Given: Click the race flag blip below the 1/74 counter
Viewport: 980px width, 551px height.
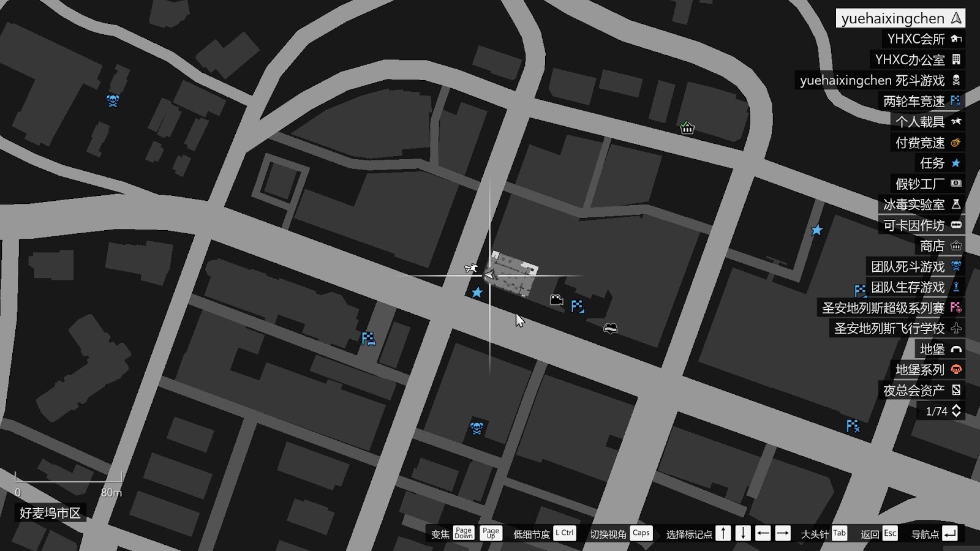Looking at the screenshot, I should 853,425.
